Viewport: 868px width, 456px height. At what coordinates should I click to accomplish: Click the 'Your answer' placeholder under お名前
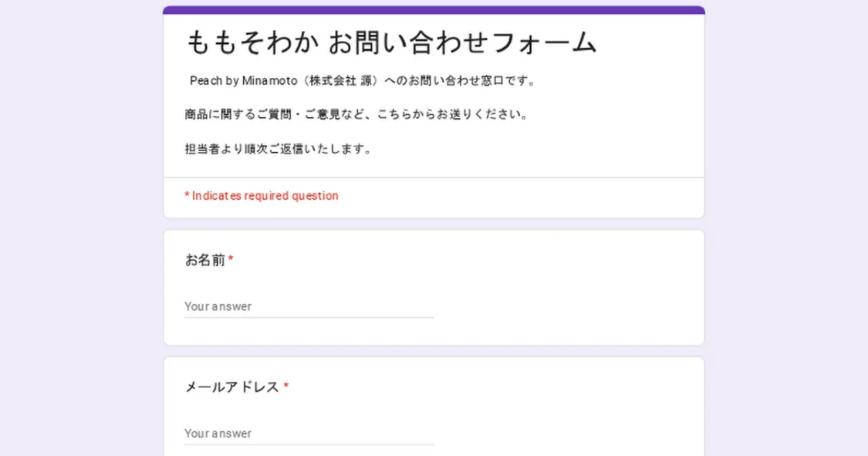217,306
